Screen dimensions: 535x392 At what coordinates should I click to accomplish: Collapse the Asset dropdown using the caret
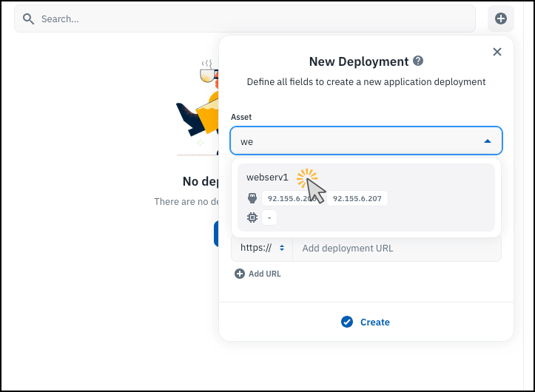tap(487, 141)
